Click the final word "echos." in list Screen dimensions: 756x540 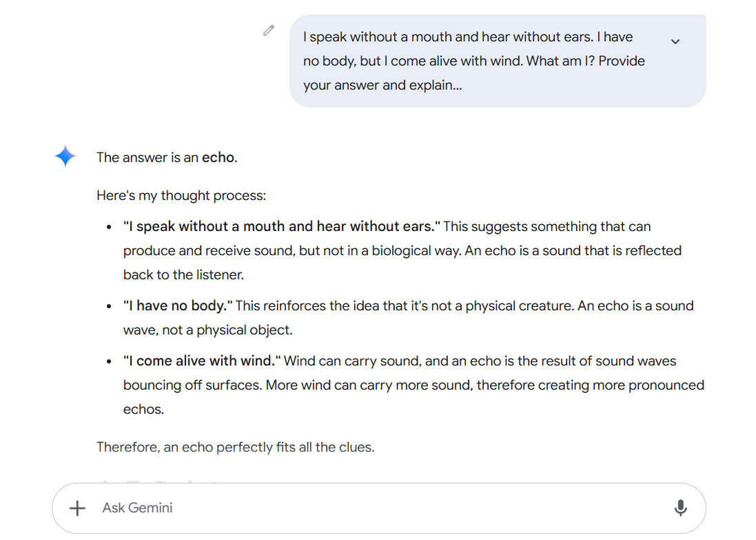coord(143,409)
